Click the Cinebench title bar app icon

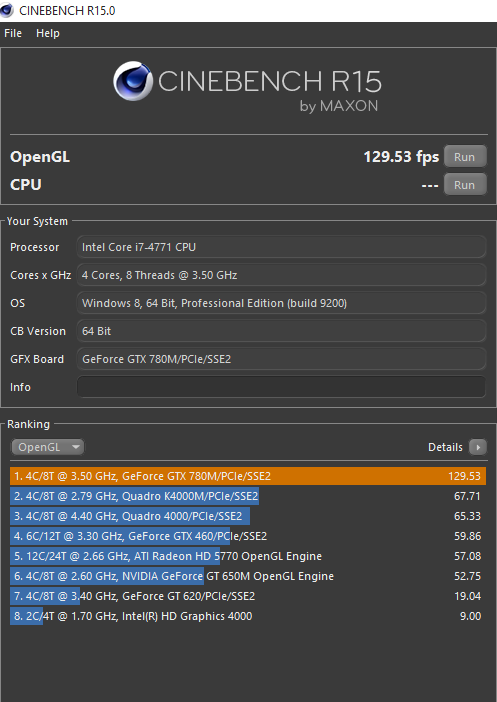click(6, 10)
